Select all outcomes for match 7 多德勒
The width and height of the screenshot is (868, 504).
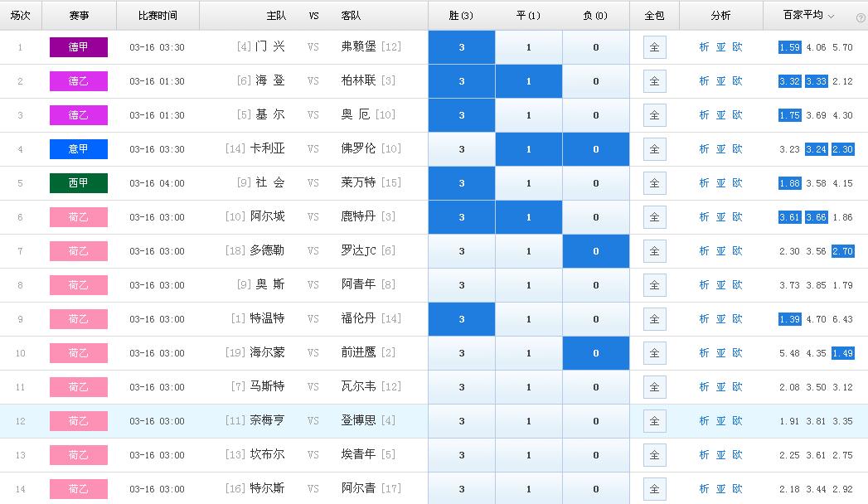pos(654,251)
